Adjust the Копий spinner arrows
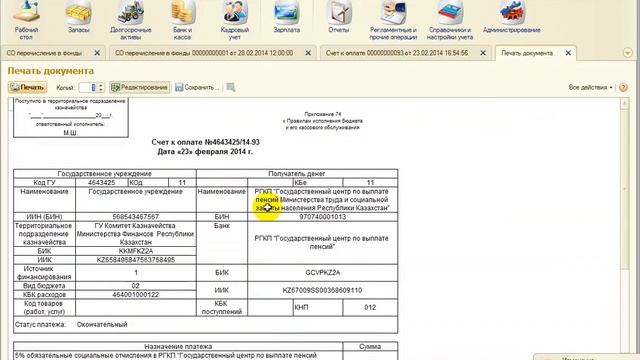This screenshot has height=360, width=640. click(x=101, y=87)
